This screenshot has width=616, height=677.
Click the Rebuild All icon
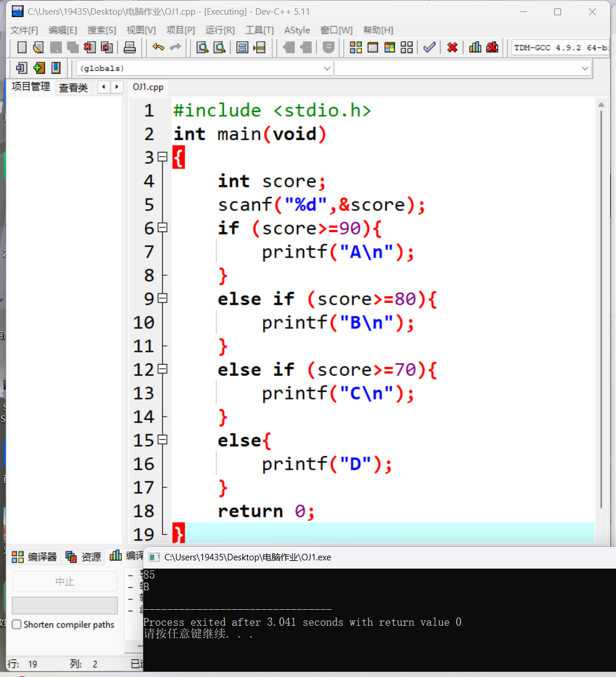[x=407, y=47]
